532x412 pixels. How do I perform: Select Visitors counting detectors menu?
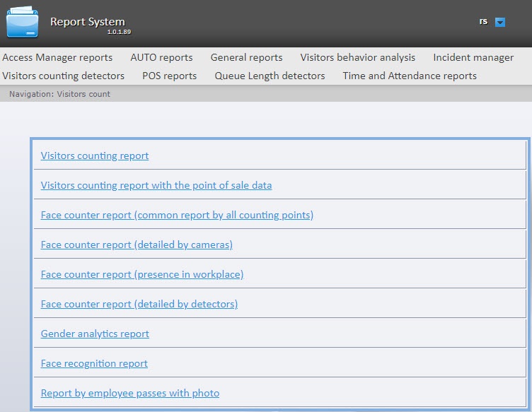(x=64, y=76)
